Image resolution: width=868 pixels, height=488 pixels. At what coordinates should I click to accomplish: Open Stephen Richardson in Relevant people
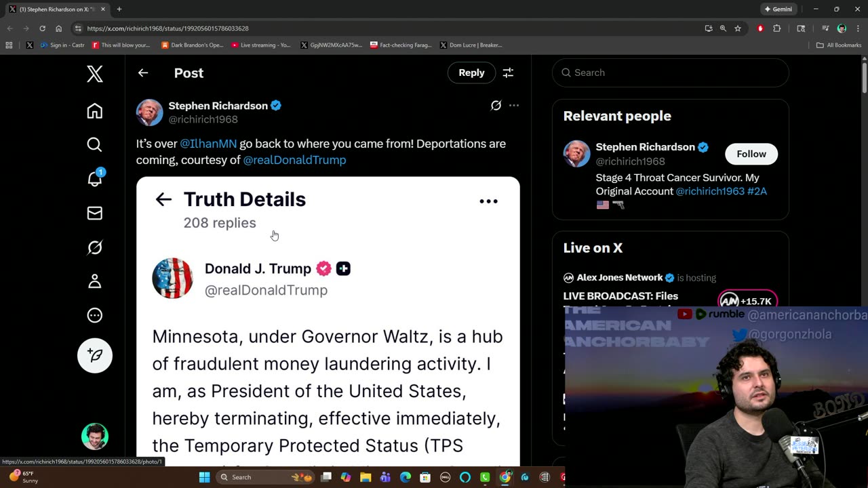click(x=645, y=147)
